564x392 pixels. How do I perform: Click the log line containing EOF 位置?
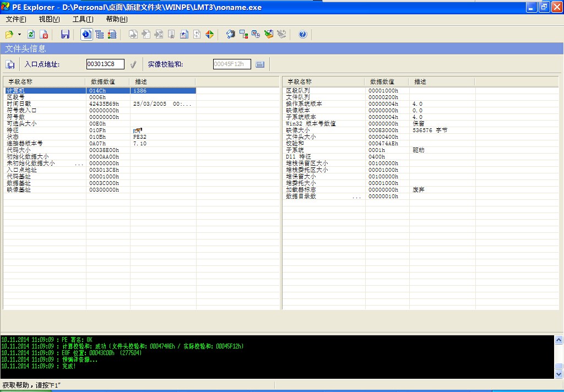[x=72, y=353]
